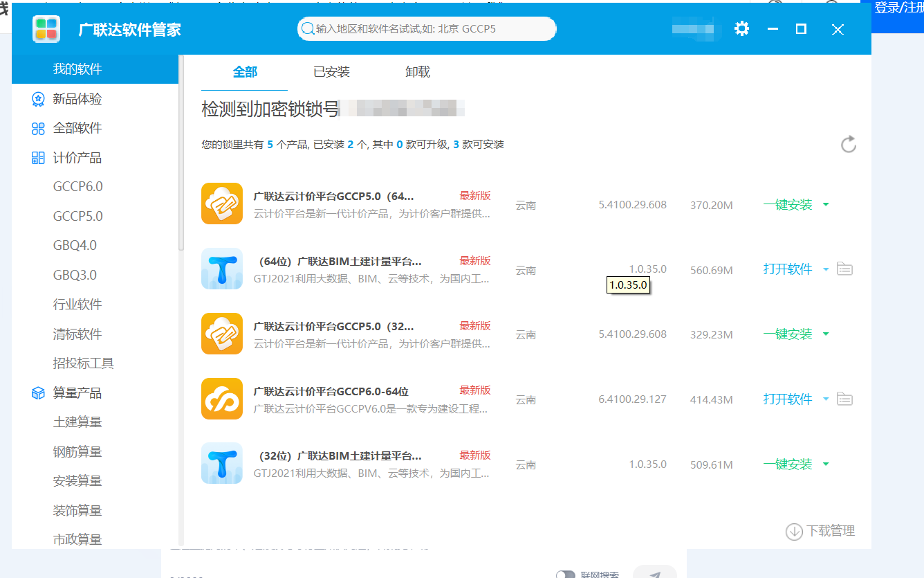Click version text 6.4100.29.127
Screen dimensions: 924x578
[x=632, y=399]
